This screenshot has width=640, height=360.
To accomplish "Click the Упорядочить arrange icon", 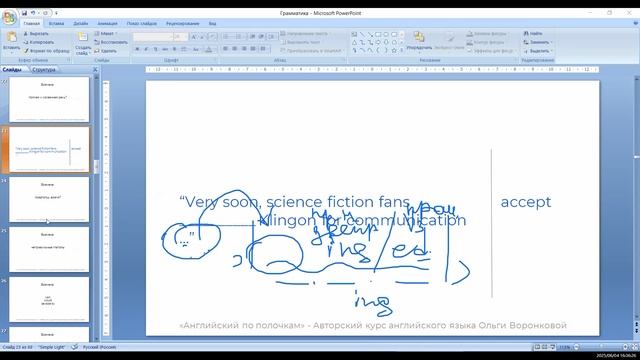I will 419,38.
